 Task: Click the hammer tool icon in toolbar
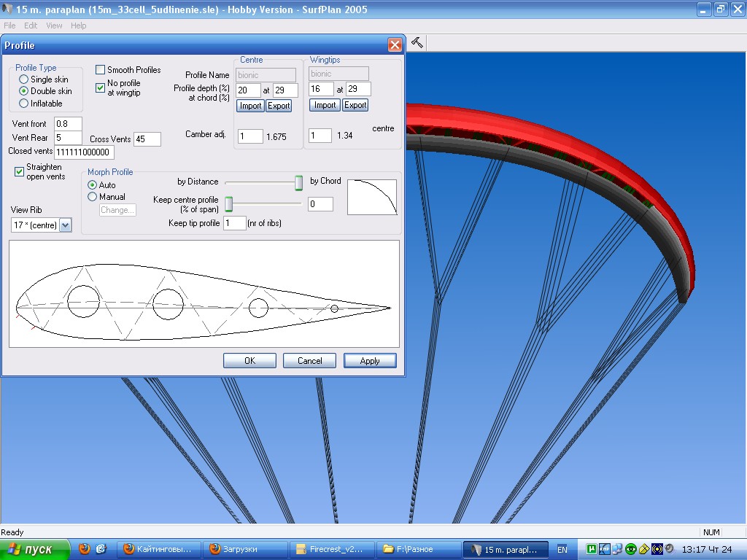point(417,43)
